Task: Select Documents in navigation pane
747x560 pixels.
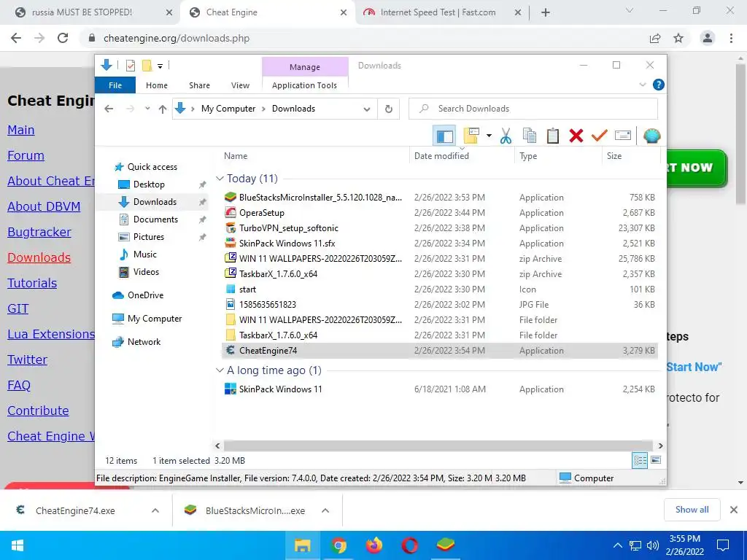Action: click(155, 219)
